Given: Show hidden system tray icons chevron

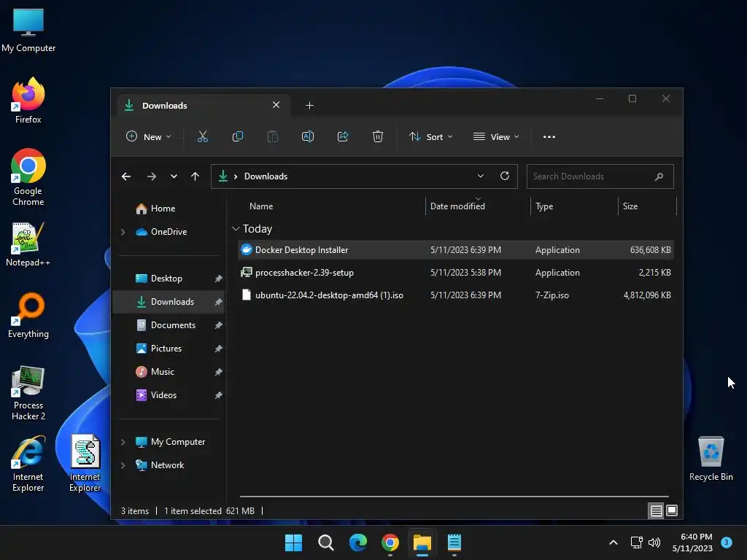Looking at the screenshot, I should tap(614, 542).
